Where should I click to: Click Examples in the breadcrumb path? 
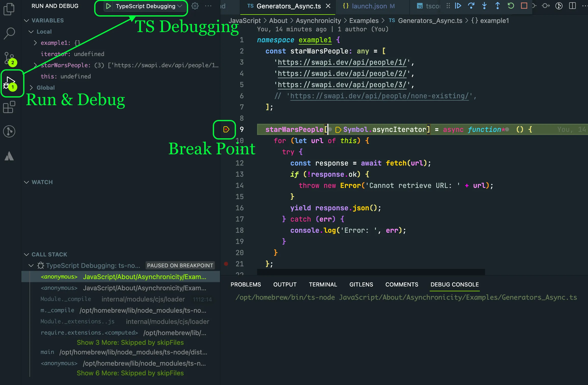coord(364,21)
